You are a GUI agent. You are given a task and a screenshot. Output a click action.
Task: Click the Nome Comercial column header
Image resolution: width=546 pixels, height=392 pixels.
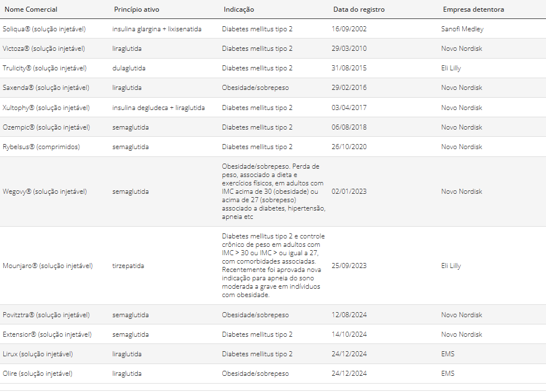point(31,9)
